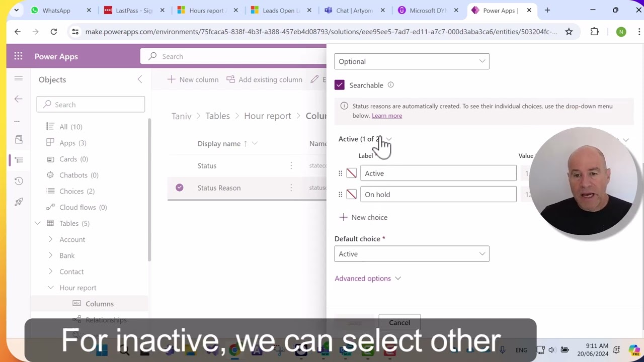Screen dimensions: 644x362
Task: Click Add existing column button
Action: click(x=265, y=79)
